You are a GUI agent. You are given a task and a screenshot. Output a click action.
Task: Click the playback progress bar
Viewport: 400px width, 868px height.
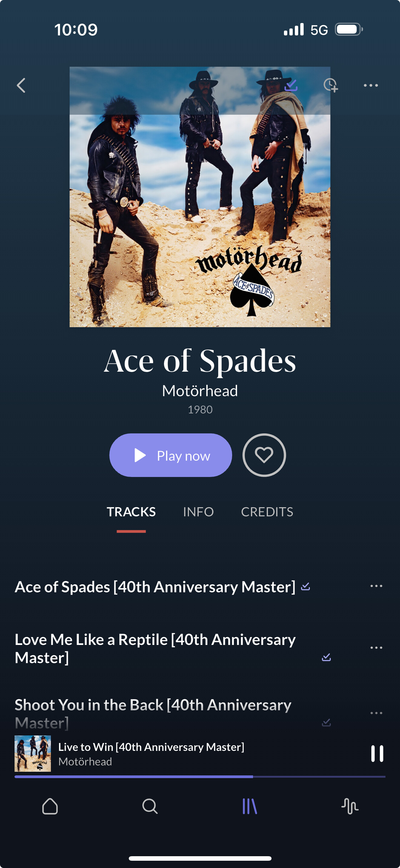pos(200,777)
